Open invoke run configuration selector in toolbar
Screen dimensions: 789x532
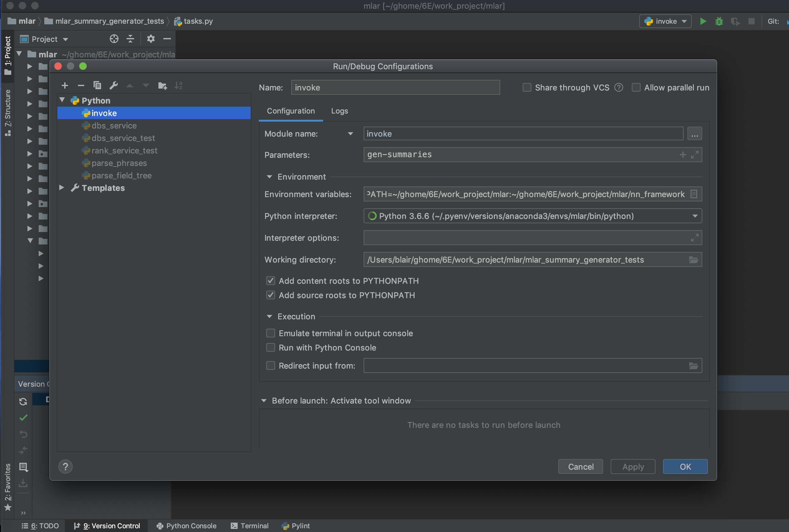[665, 22]
